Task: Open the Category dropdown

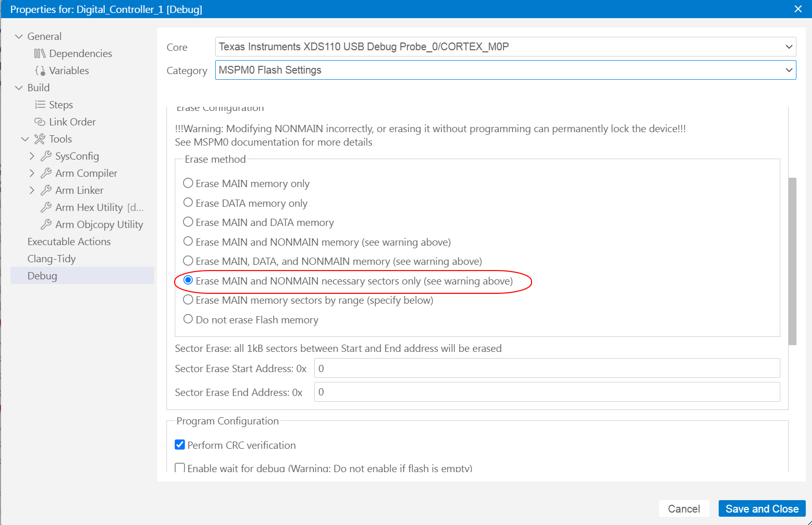Action: 788,69
